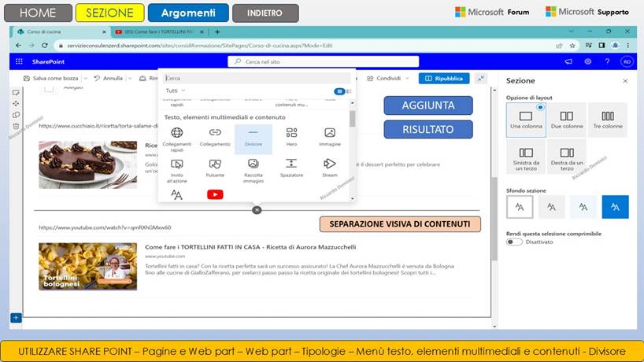
Task: Remove the divider with the X circle
Action: (257, 210)
